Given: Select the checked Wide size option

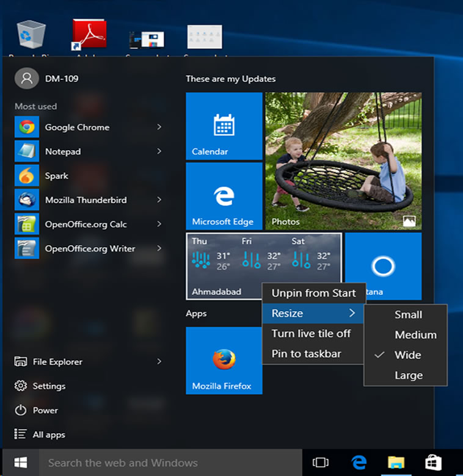Looking at the screenshot, I should (406, 355).
